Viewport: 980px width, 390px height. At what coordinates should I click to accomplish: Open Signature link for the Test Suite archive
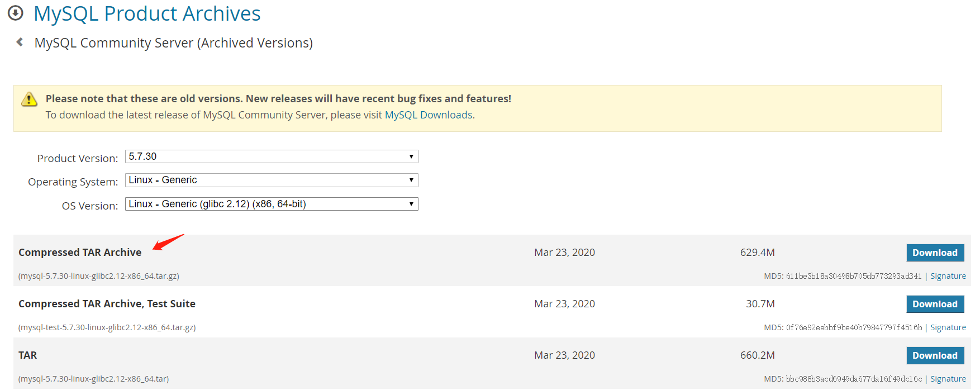(x=948, y=327)
